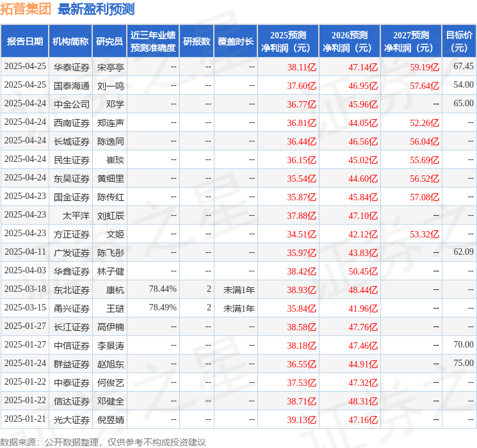Select the 机构简称 column header
The width and height of the screenshot is (477, 448).
point(70,42)
